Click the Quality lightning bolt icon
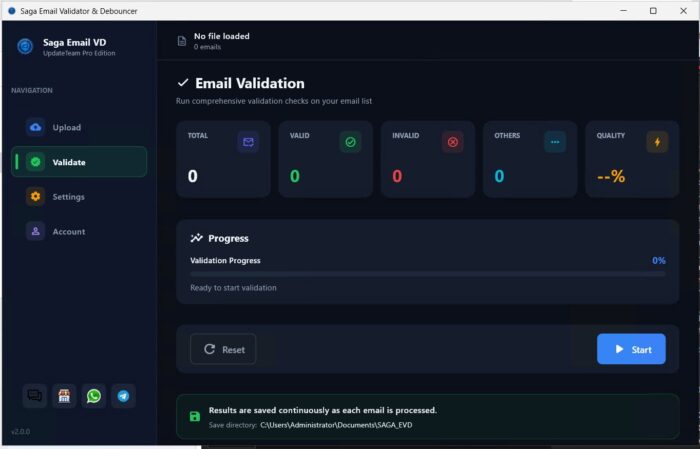Viewport: 700px width, 449px height. (x=657, y=142)
